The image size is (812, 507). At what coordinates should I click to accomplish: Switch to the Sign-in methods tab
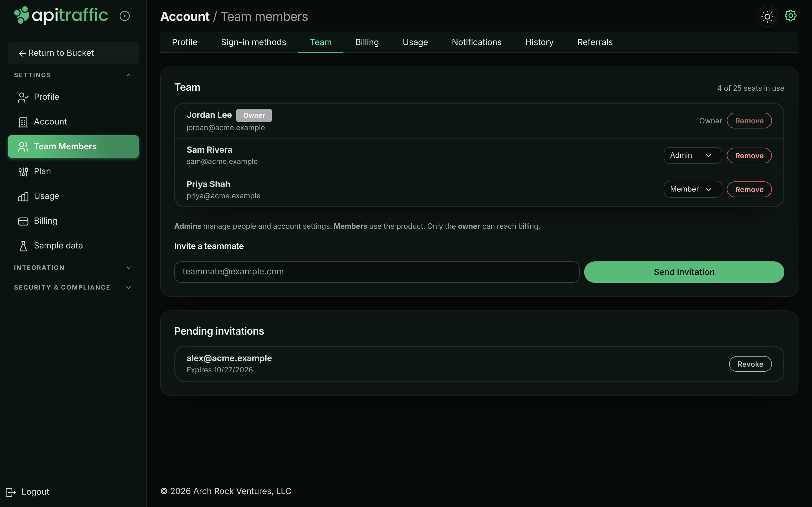[x=253, y=42]
